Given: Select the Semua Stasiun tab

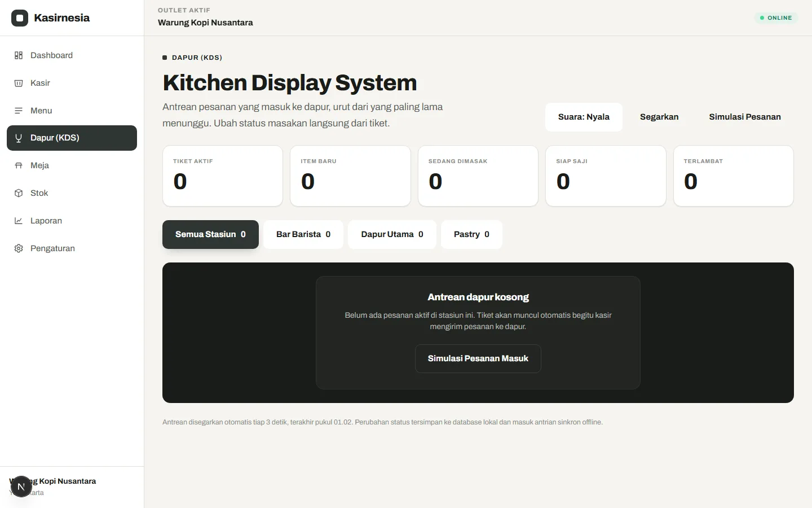Looking at the screenshot, I should coord(210,234).
